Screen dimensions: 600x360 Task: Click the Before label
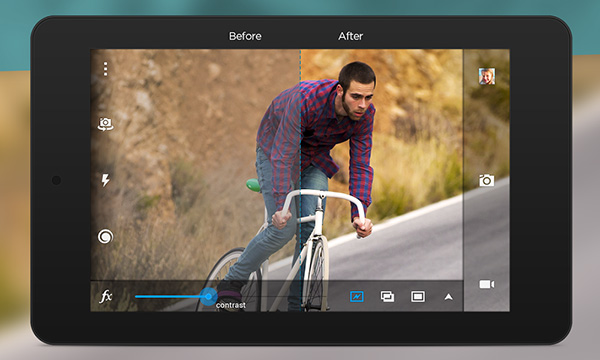click(x=245, y=36)
